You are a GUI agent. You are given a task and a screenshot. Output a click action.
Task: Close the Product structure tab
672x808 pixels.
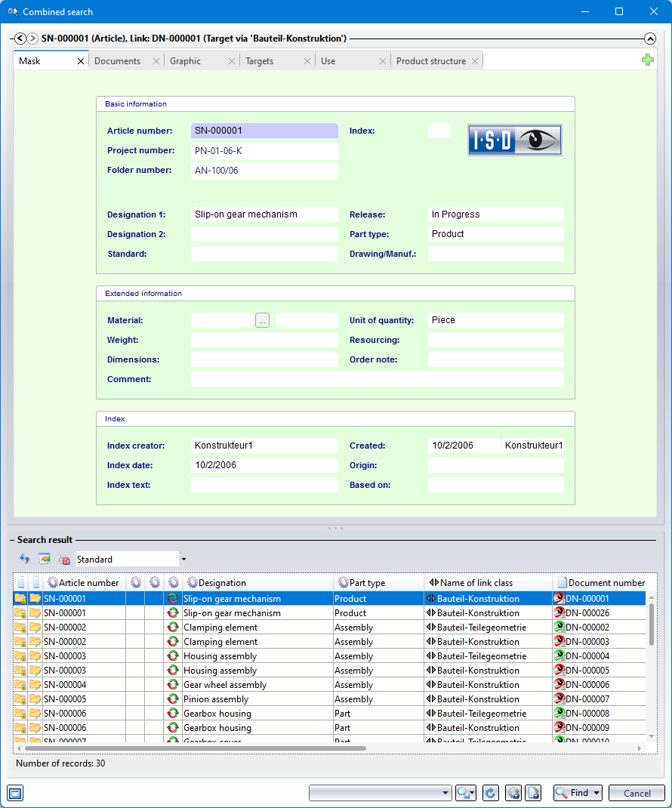[x=475, y=61]
